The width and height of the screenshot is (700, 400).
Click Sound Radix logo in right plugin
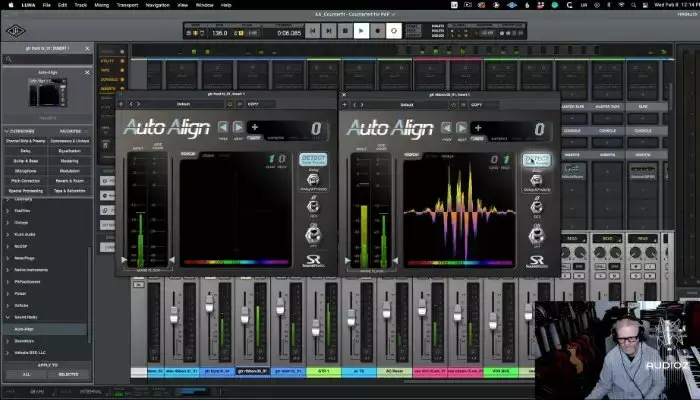tap(537, 262)
